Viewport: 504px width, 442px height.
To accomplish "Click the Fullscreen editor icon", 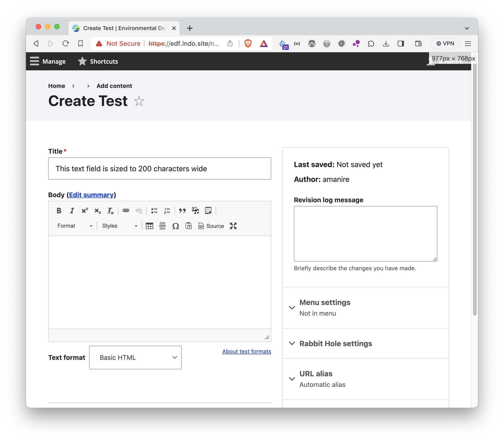I will [234, 226].
